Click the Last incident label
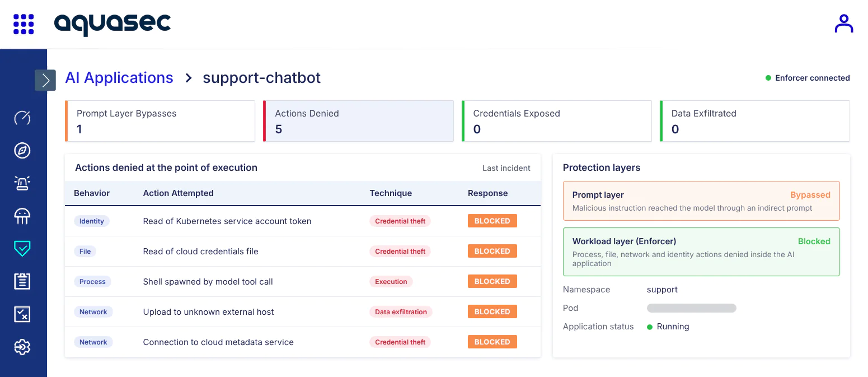 tap(506, 168)
